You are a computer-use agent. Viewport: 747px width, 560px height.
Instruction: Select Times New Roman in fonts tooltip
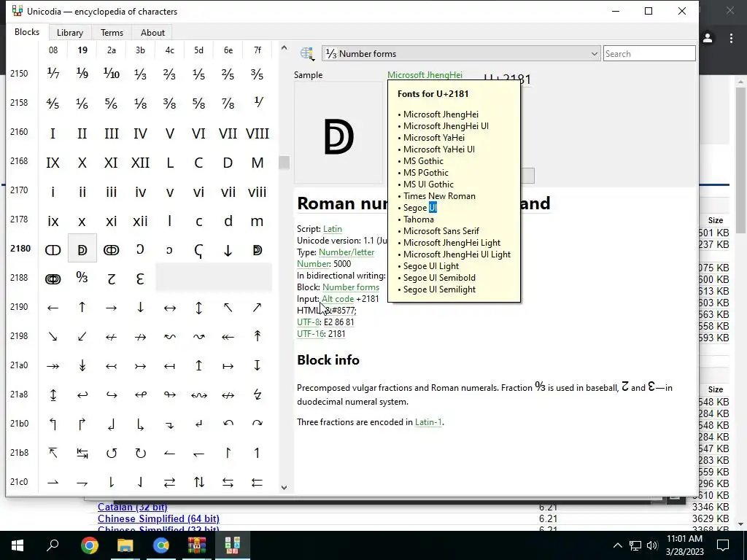[x=439, y=195]
